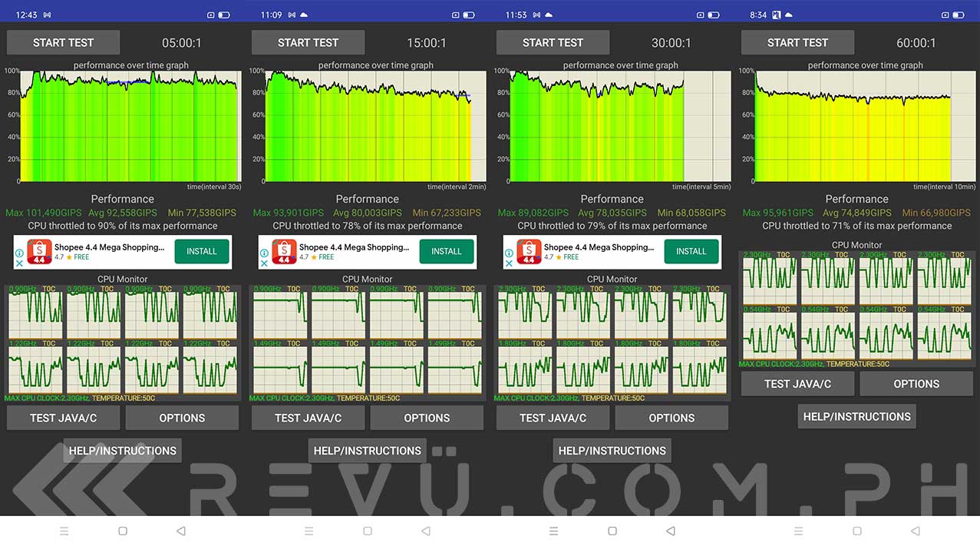Open TEST JAVA/C in the 8:34 screen
This screenshot has width=980, height=546.
click(797, 384)
